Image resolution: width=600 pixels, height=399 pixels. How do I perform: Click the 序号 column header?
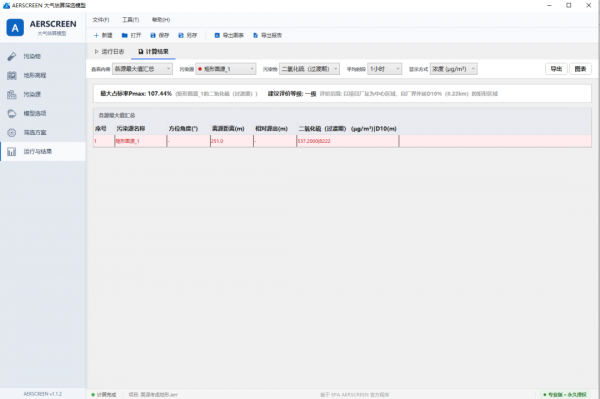tap(101, 129)
